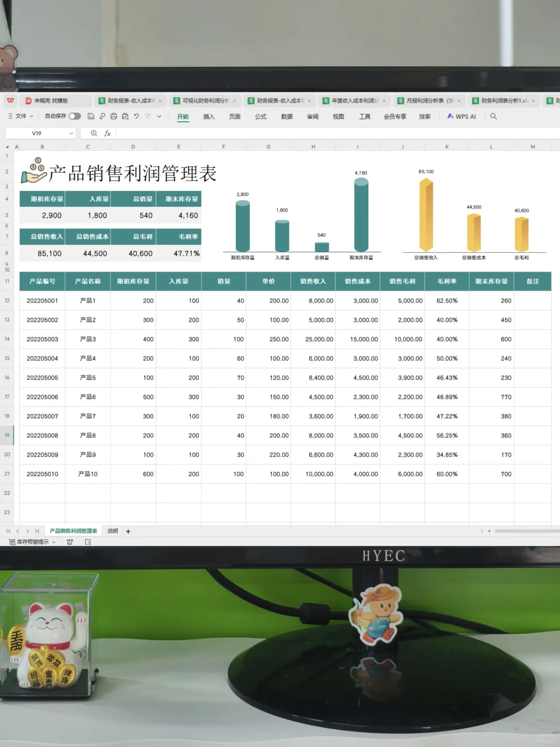The height and width of the screenshot is (747, 560).
Task: Open the 会员专享 ribbon tab
Action: pyautogui.click(x=395, y=117)
